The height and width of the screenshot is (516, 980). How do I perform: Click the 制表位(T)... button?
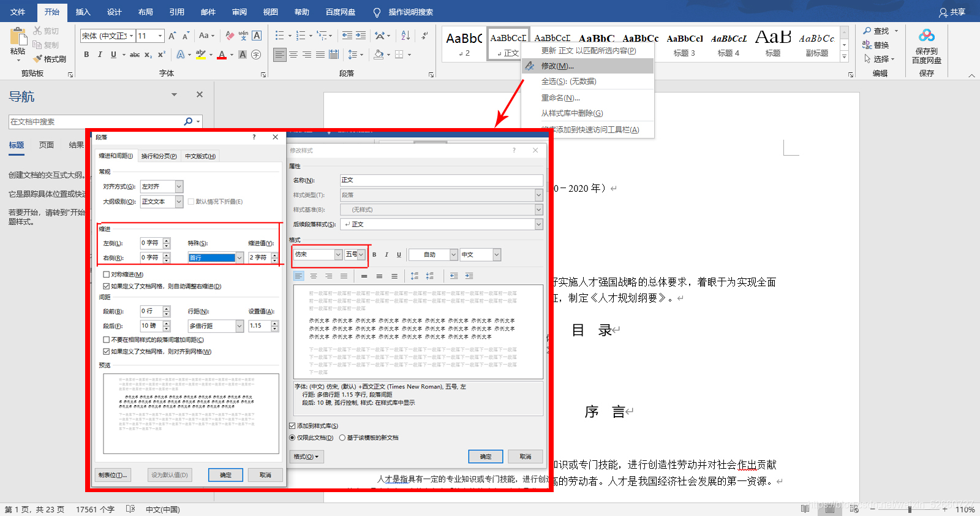[x=113, y=475]
